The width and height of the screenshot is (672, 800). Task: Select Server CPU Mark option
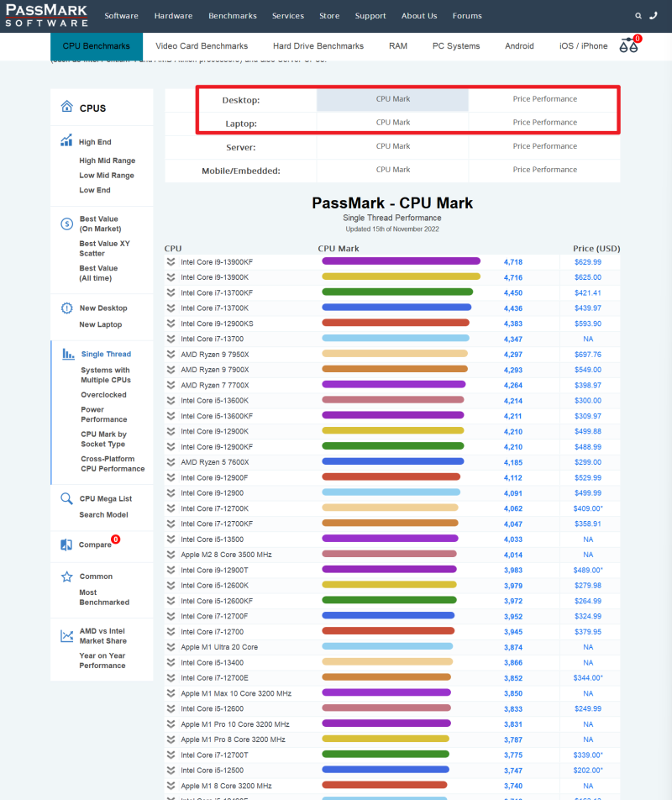[x=392, y=146]
